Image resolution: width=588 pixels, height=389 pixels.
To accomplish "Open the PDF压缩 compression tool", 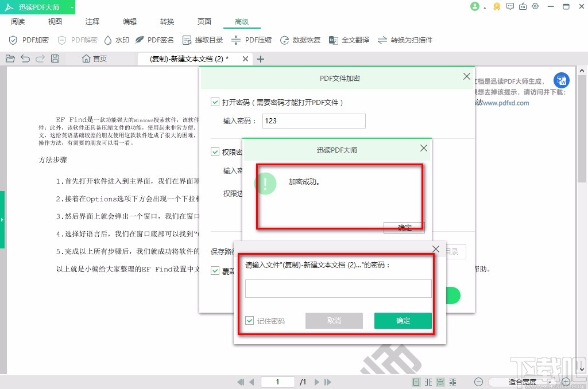I will 252,40.
